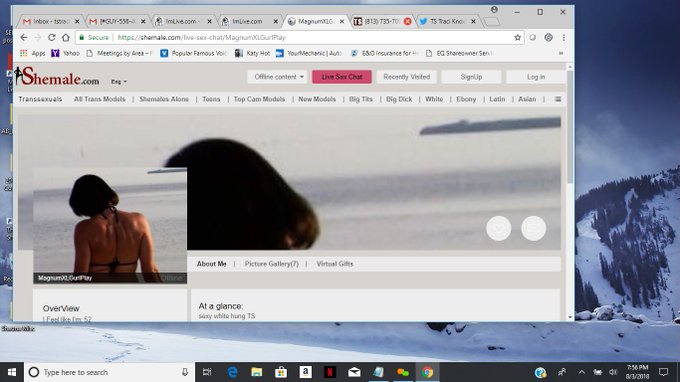
Task: Click the round heart favorite button
Action: (x=498, y=228)
